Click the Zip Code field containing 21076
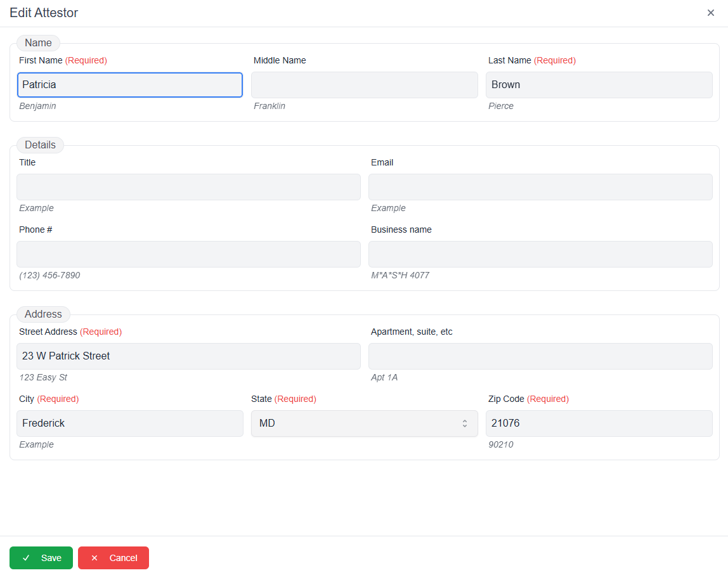The width and height of the screenshot is (728, 575). tap(599, 423)
